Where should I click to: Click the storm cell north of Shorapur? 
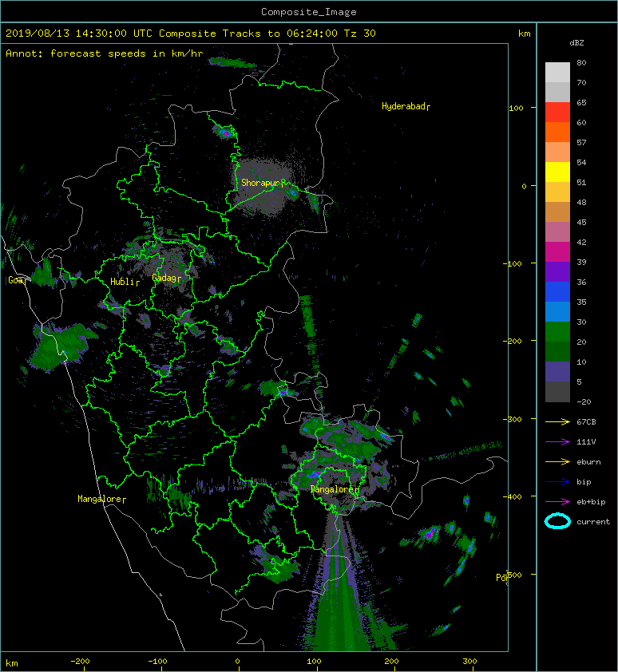click(x=224, y=132)
